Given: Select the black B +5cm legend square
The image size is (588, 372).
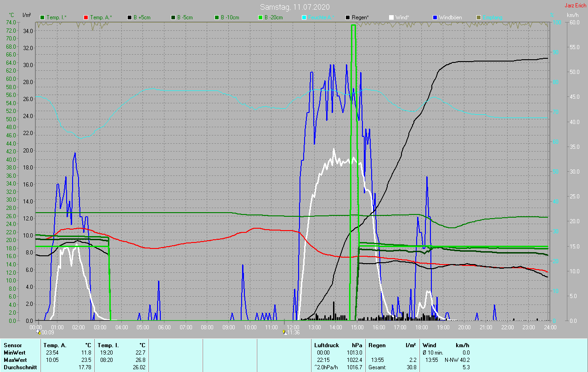Looking at the screenshot, I should (130, 17).
